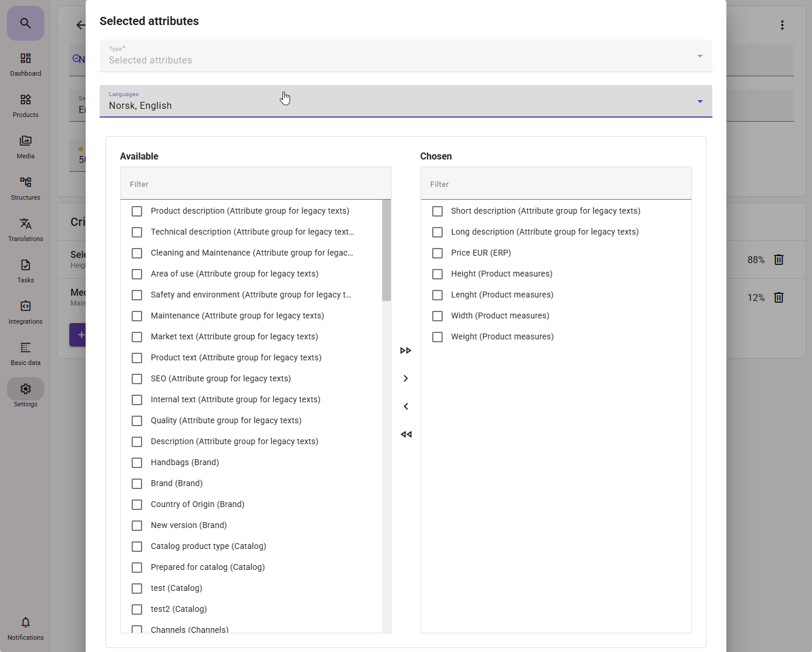812x652 pixels.
Task: Delete the 88% criteria row with trash icon
Action: click(779, 260)
